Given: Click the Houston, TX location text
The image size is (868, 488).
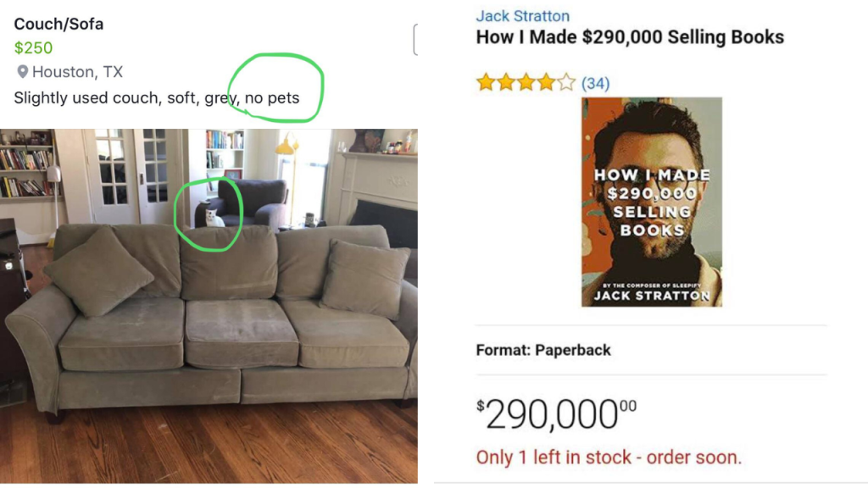Looking at the screenshot, I should pos(77,72).
